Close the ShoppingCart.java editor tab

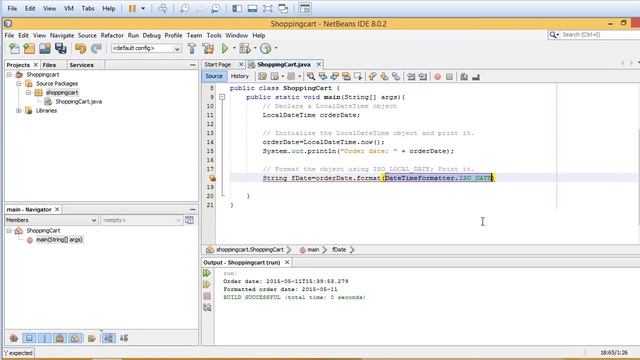coord(319,64)
